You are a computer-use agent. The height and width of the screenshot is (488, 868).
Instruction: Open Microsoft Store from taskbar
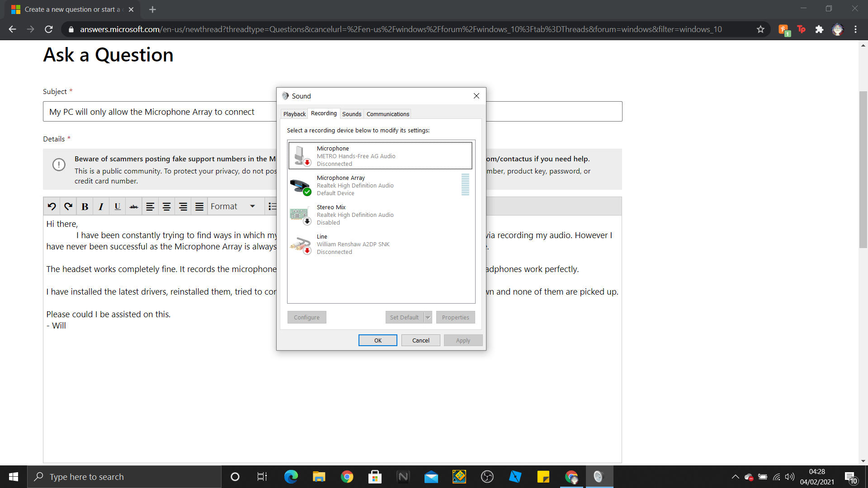tap(375, 477)
